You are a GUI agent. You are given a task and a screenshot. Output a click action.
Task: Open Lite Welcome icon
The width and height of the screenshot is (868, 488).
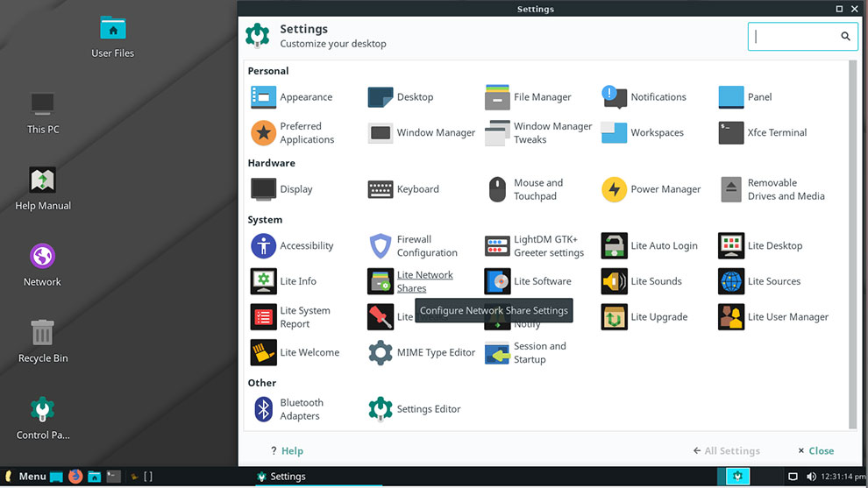pos(263,352)
